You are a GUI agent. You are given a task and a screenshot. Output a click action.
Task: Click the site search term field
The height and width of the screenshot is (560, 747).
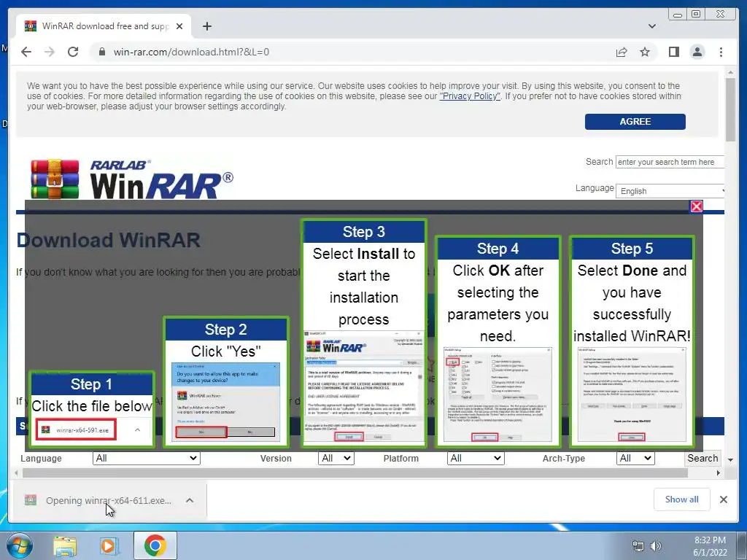(670, 162)
